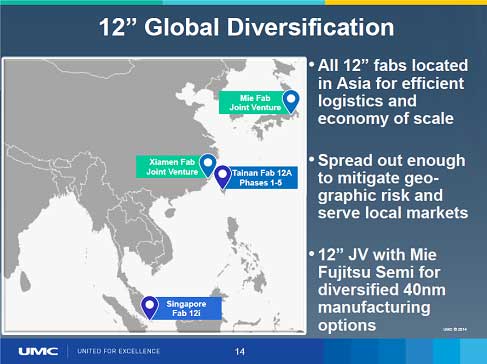This screenshot has width=487, height=364.
Task: Click the teal segment of top color bar
Action: [81, 2]
